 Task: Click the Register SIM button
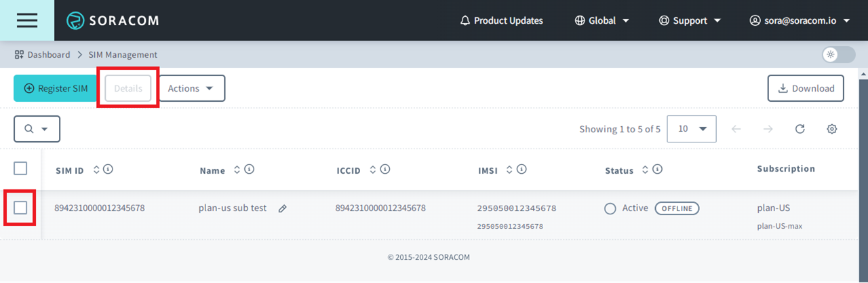pos(56,88)
